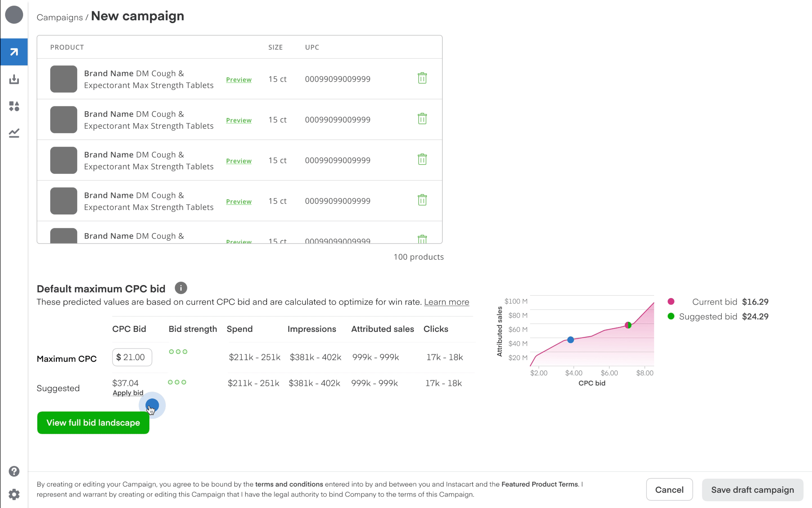Screen dimensions: 812x508
Task: Click View full bid landscape button
Action: (93, 422)
